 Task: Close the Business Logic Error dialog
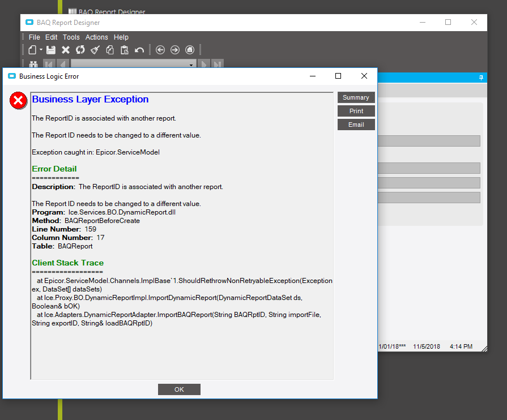[x=364, y=76]
